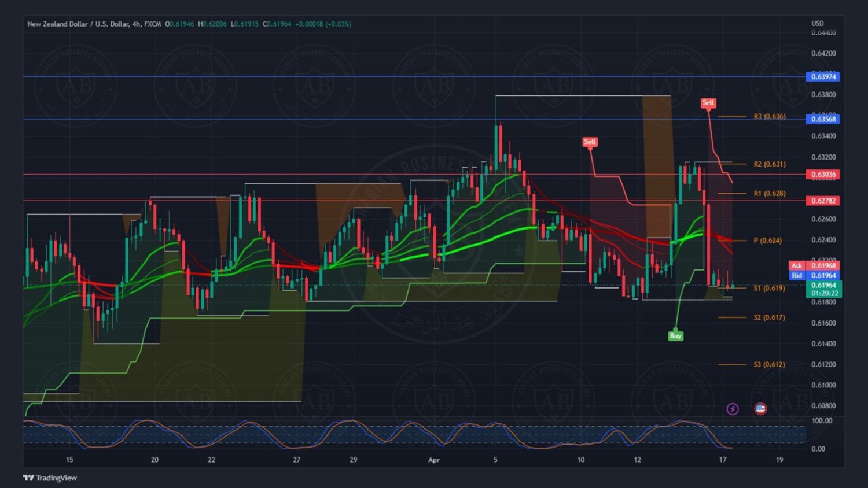The height and width of the screenshot is (488, 868).
Task: Click the 19 date label on time axis
Action: click(779, 460)
